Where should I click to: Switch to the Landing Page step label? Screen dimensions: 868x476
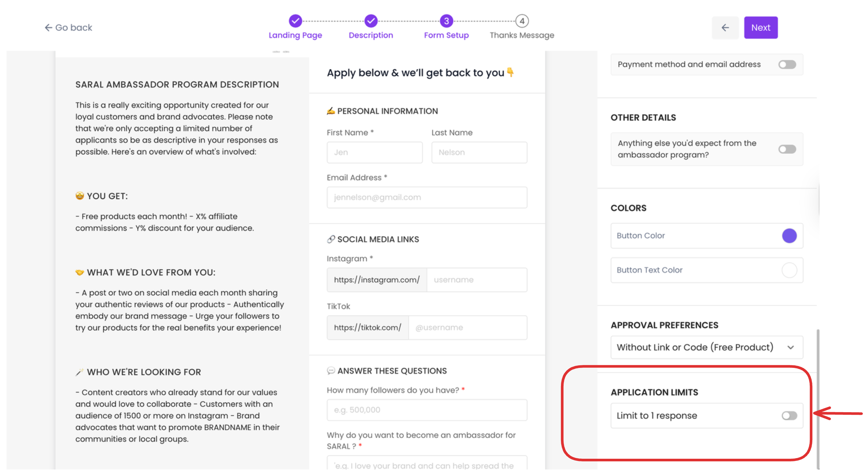[x=295, y=35]
